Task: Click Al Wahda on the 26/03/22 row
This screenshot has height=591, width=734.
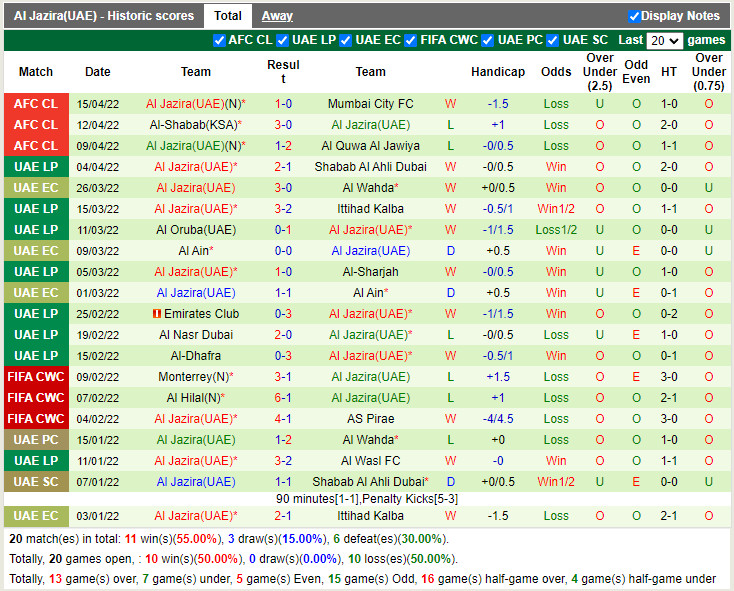Action: (x=370, y=188)
